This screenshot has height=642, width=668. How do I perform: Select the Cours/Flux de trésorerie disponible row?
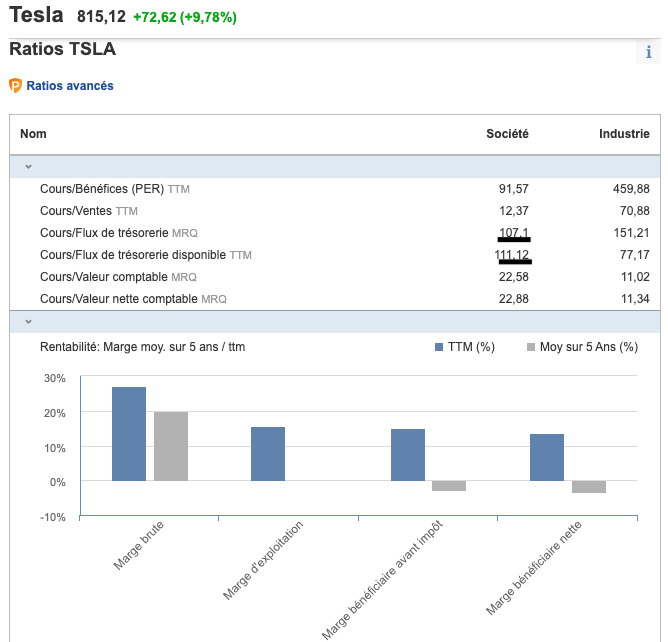click(x=145, y=255)
